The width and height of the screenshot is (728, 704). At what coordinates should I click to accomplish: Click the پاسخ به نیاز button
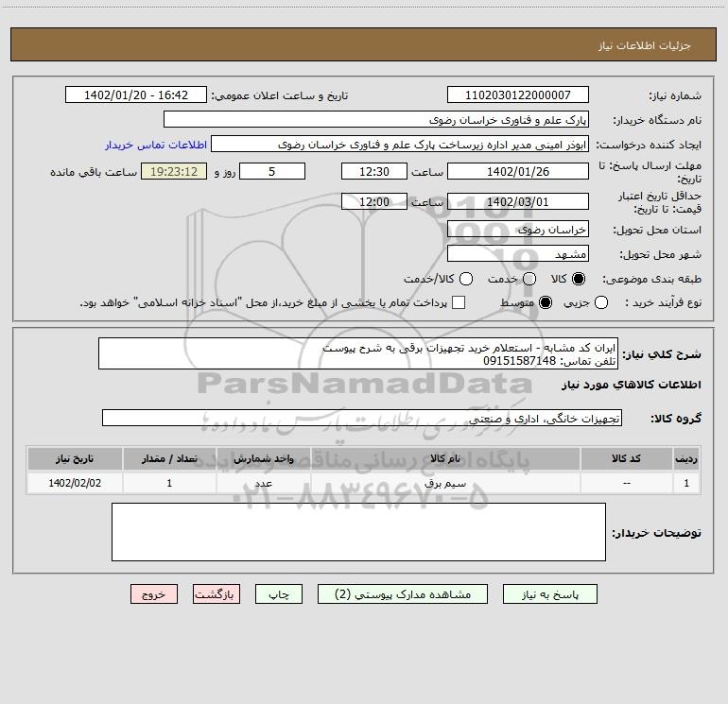pos(550,594)
